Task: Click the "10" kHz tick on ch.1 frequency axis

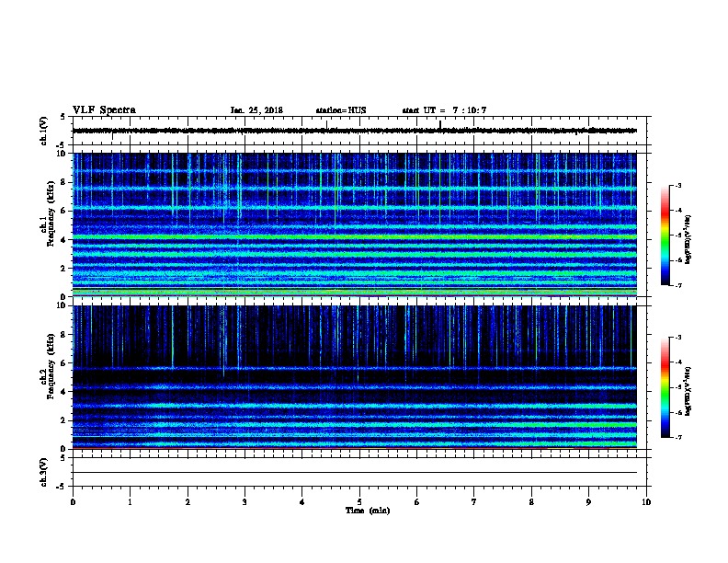Action: (x=62, y=154)
